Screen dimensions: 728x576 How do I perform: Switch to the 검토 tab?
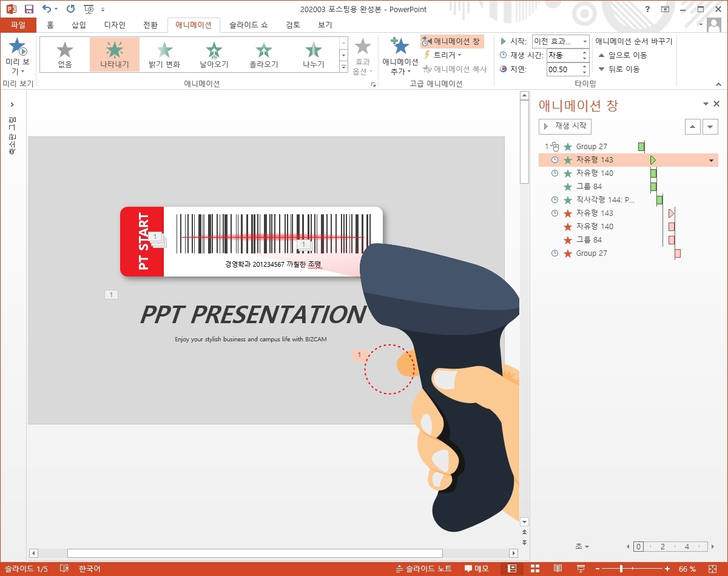tap(293, 25)
